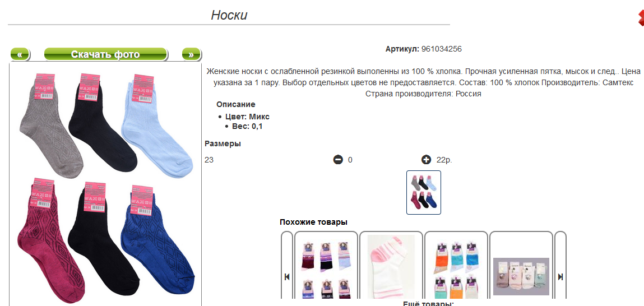Click the next photo » arrow button
This screenshot has height=306, width=644.
point(191,54)
